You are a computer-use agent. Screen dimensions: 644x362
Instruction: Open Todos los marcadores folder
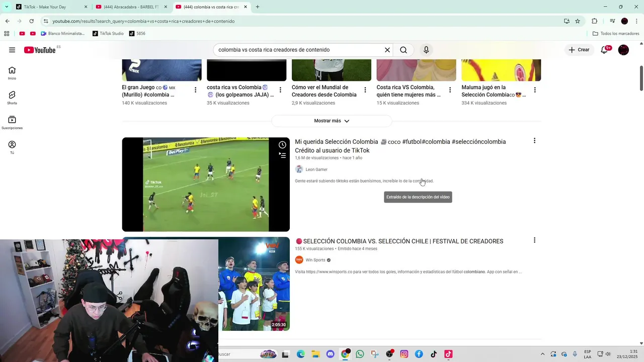(x=616, y=34)
